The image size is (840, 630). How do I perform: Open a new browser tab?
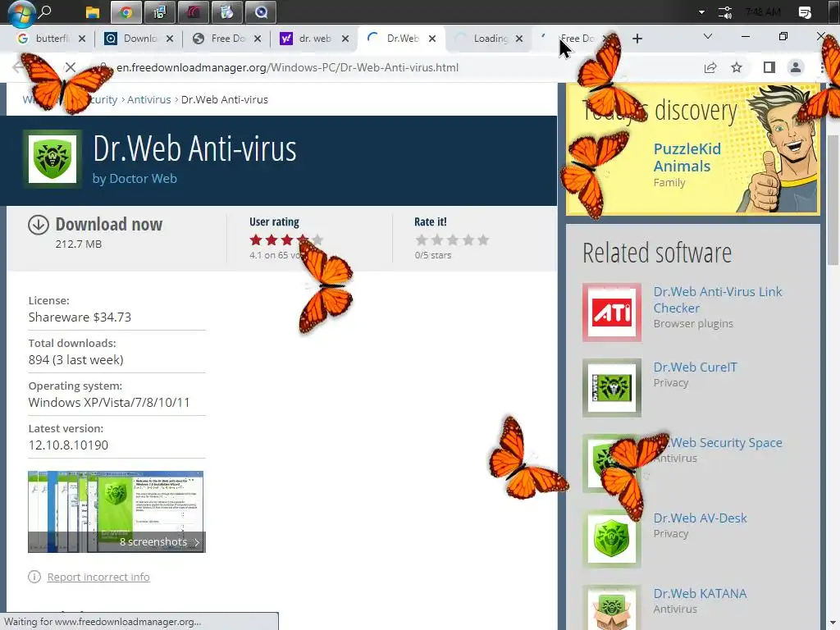637,39
